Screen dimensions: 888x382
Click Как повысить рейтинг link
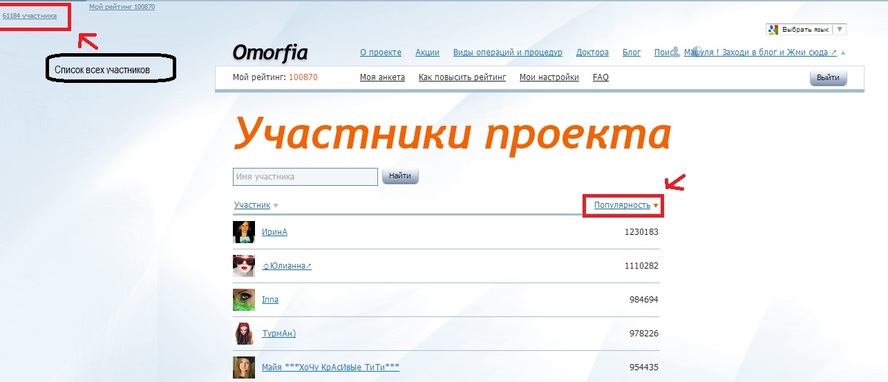(x=462, y=78)
